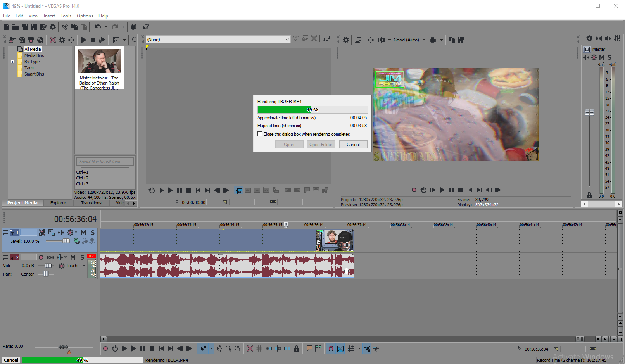Adjust the Master volume fader
625x364 pixels.
click(589, 113)
